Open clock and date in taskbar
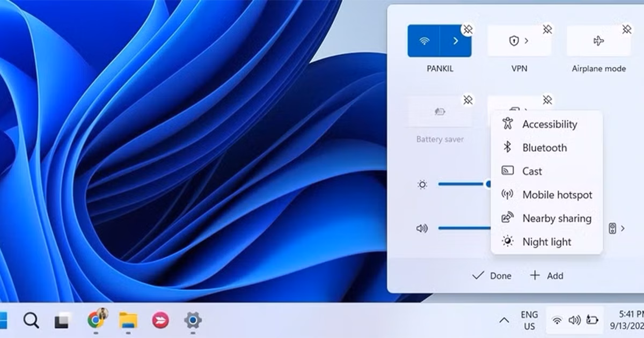 626,320
